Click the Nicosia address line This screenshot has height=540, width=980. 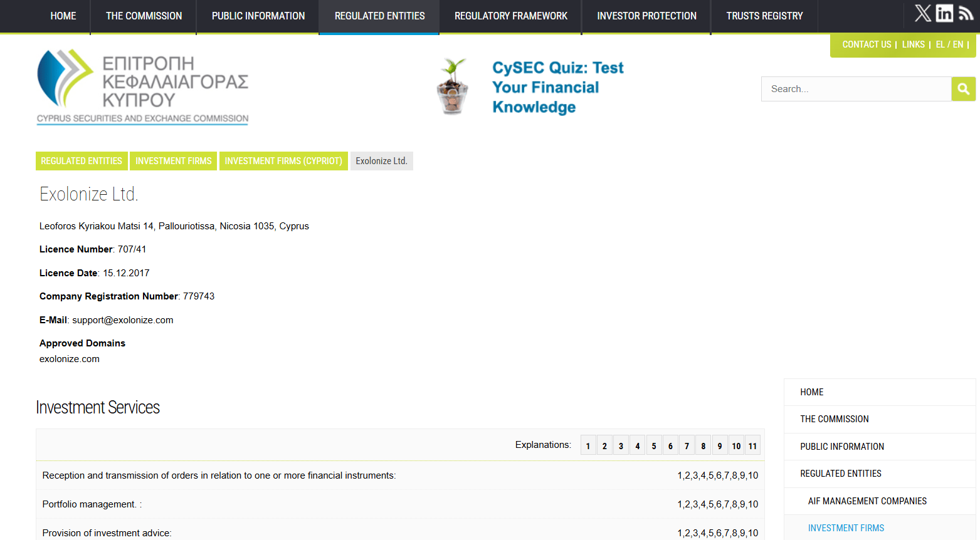click(x=174, y=226)
